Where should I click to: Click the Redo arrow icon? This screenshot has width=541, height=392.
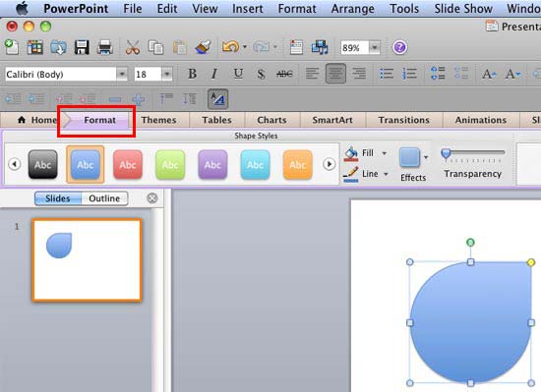point(262,46)
